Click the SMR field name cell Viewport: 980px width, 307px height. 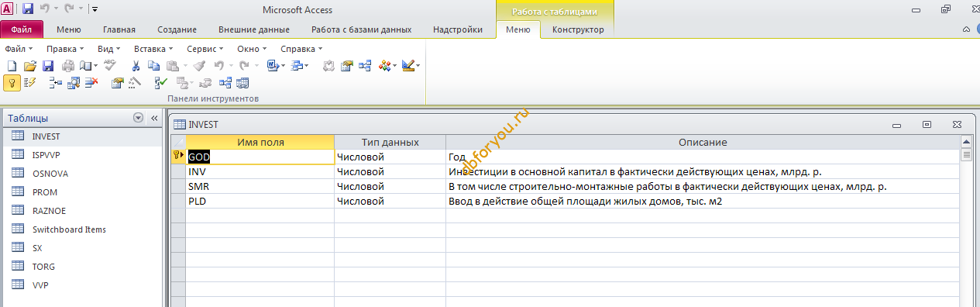tap(260, 187)
